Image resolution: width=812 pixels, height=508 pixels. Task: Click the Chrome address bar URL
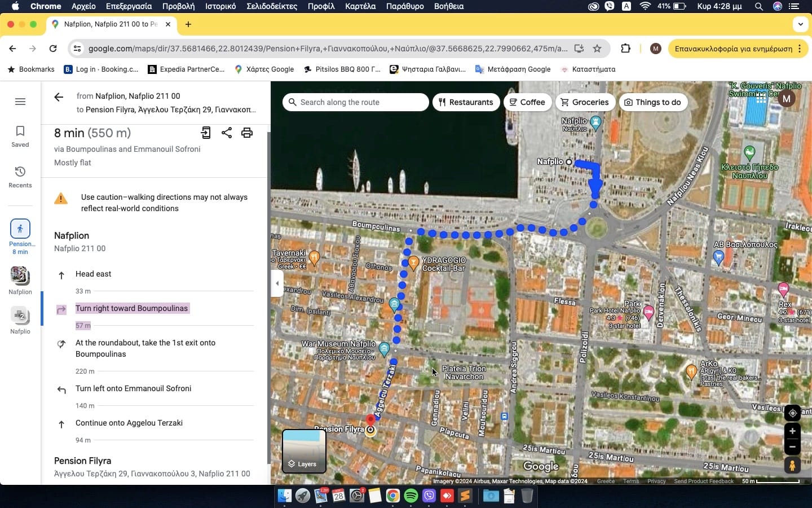click(328, 49)
